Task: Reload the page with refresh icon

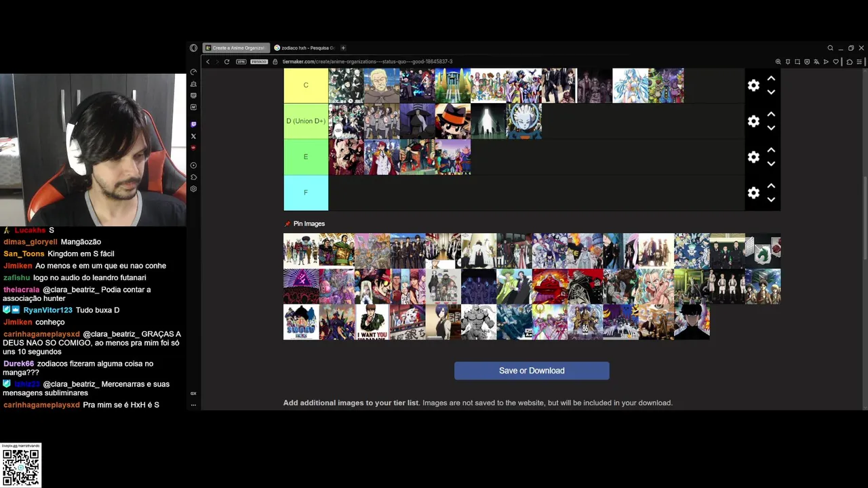Action: click(226, 62)
